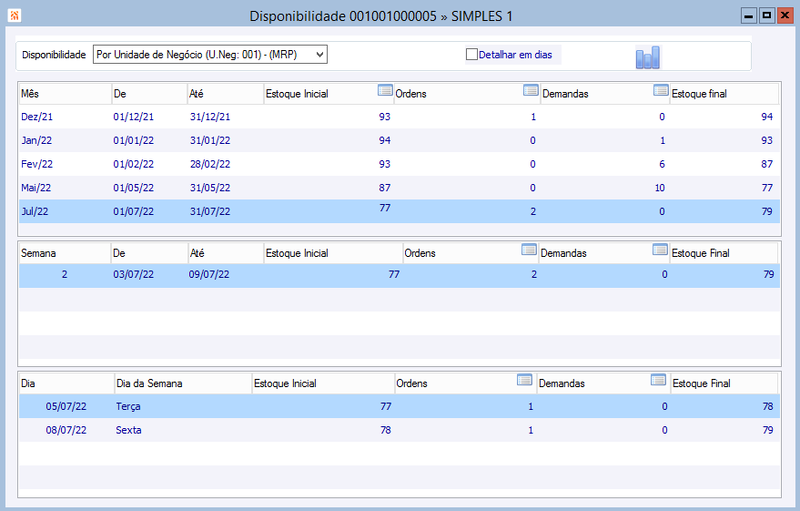Open detail icon beside Estoque Final in weekly table
Screen dimensions: 800x511
pos(660,249)
